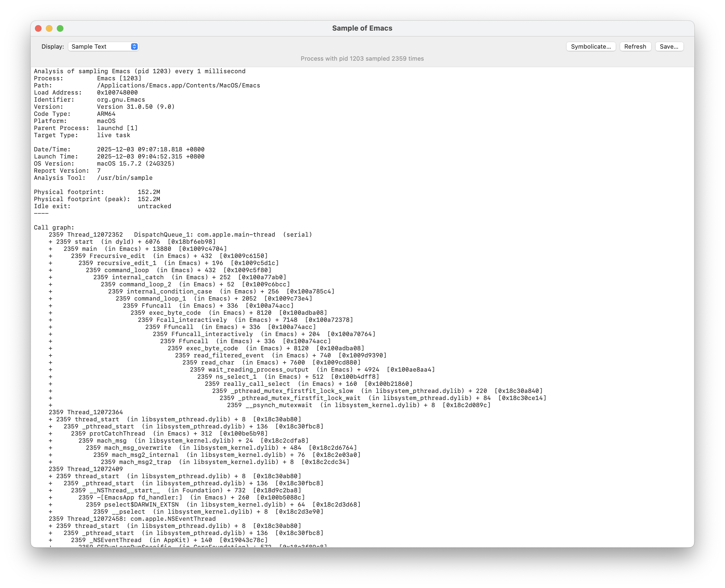
Task: Click the blue dropdown arrows beside Sample Text
Action: tap(134, 46)
